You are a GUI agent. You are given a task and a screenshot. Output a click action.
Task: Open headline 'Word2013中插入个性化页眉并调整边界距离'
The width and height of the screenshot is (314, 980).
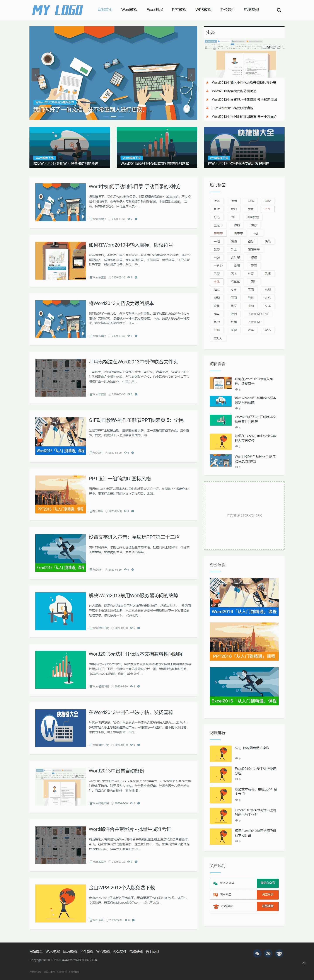coord(244,83)
